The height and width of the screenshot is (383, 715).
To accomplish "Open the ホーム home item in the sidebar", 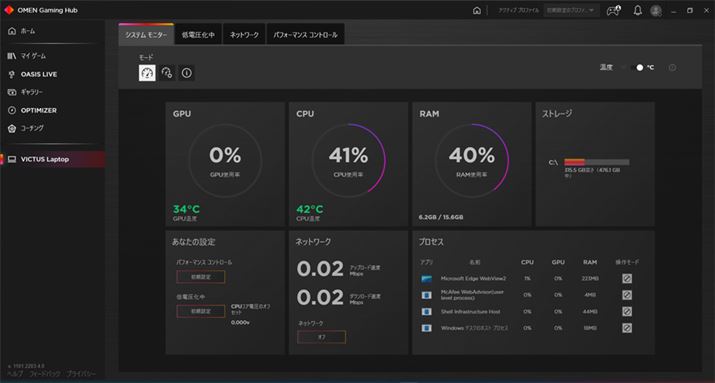I will point(22,31).
